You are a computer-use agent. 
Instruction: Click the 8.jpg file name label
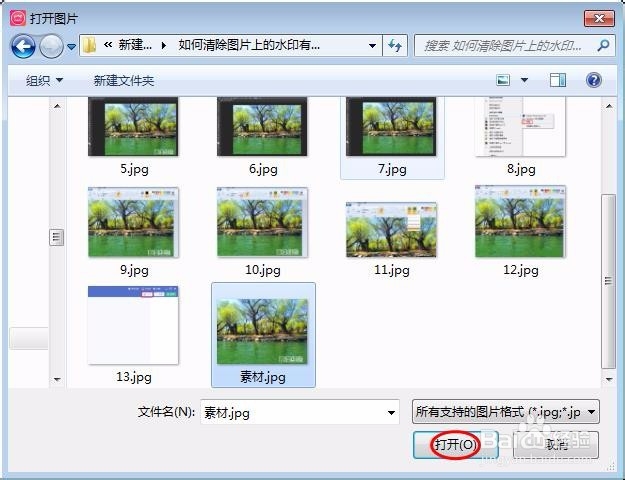tap(521, 169)
